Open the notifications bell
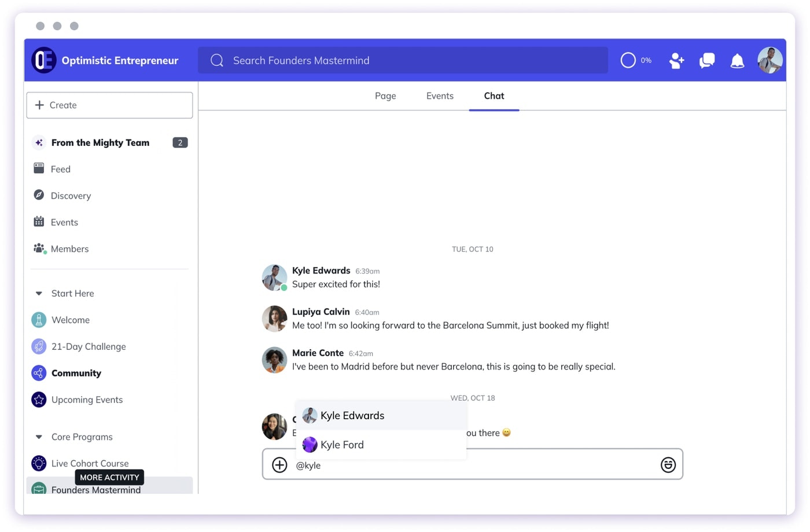 pos(737,60)
